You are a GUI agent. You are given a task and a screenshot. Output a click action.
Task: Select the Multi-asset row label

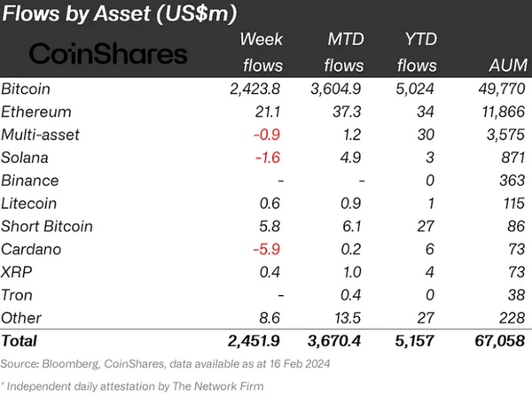click(41, 135)
